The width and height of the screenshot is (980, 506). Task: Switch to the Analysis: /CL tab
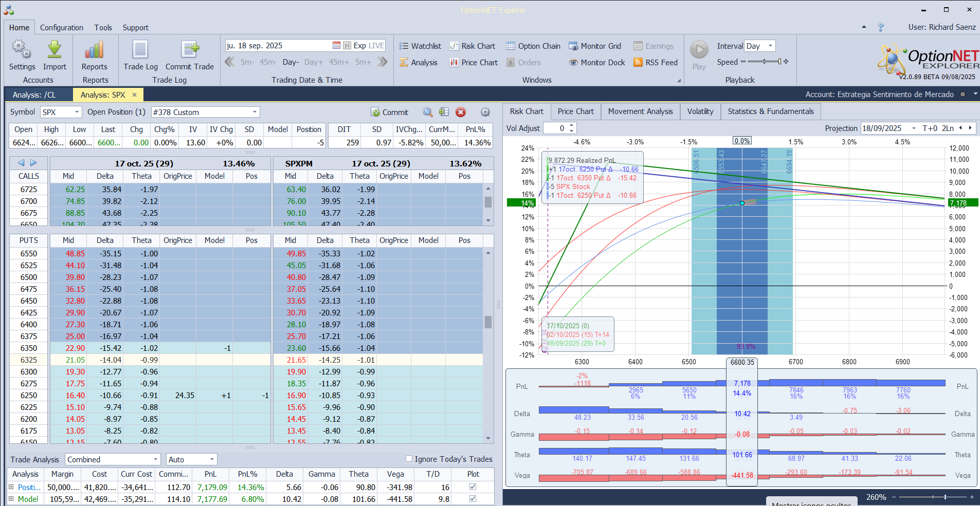coord(34,95)
